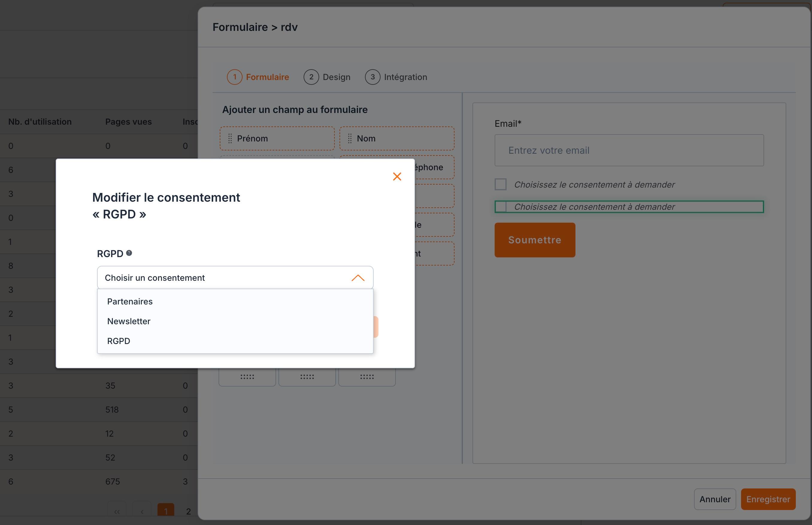Click the Ajouter un champ au formulaire heading
This screenshot has height=525, width=812.
coord(295,109)
